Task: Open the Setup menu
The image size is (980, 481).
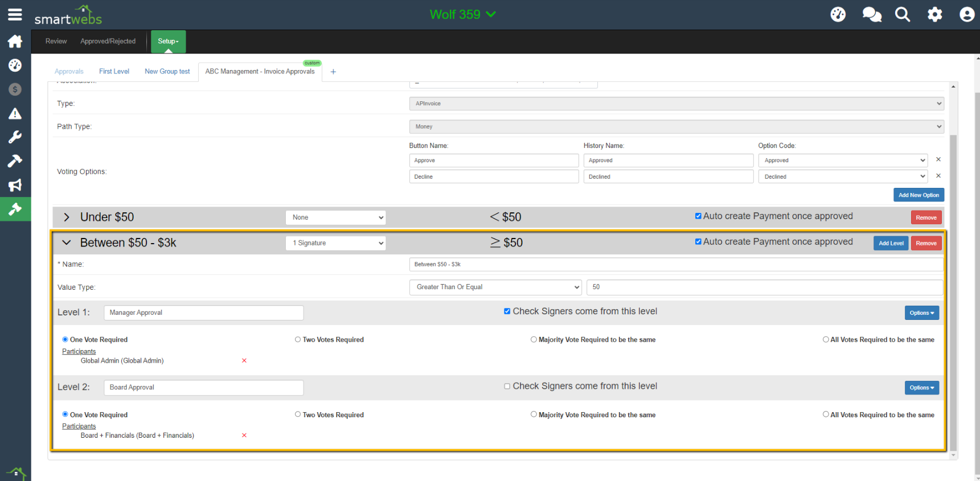Action: pyautogui.click(x=169, y=42)
